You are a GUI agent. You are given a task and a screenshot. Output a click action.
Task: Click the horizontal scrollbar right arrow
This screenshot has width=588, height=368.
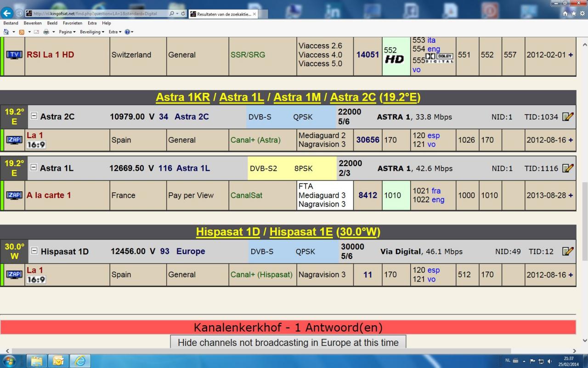(575, 351)
